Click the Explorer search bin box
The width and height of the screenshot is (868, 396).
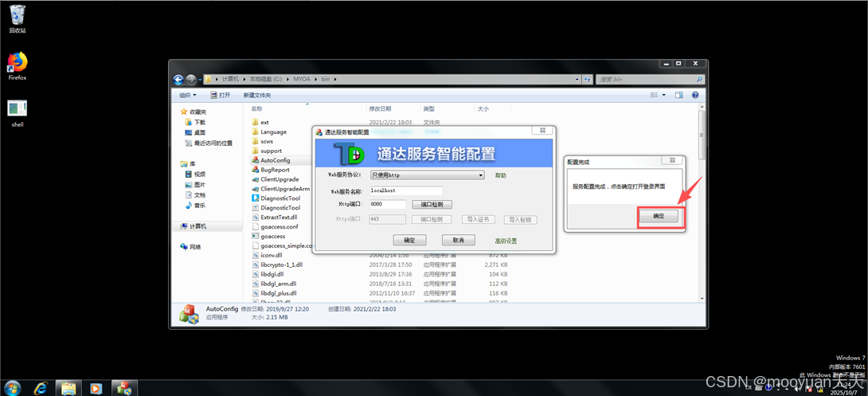coord(651,79)
